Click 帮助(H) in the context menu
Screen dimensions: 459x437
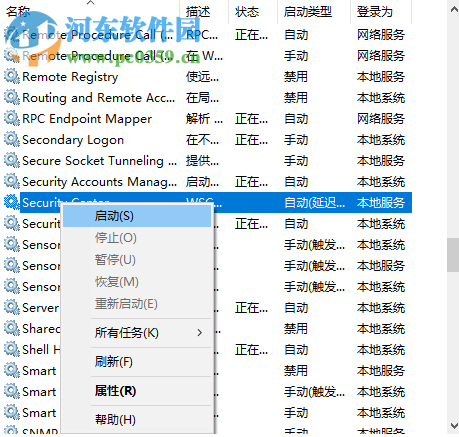pos(137,420)
